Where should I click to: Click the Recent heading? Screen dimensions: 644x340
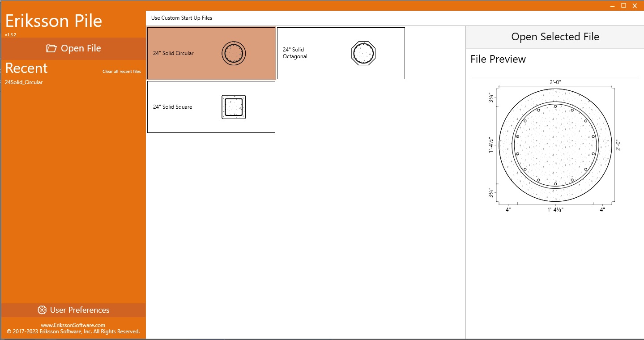point(26,68)
